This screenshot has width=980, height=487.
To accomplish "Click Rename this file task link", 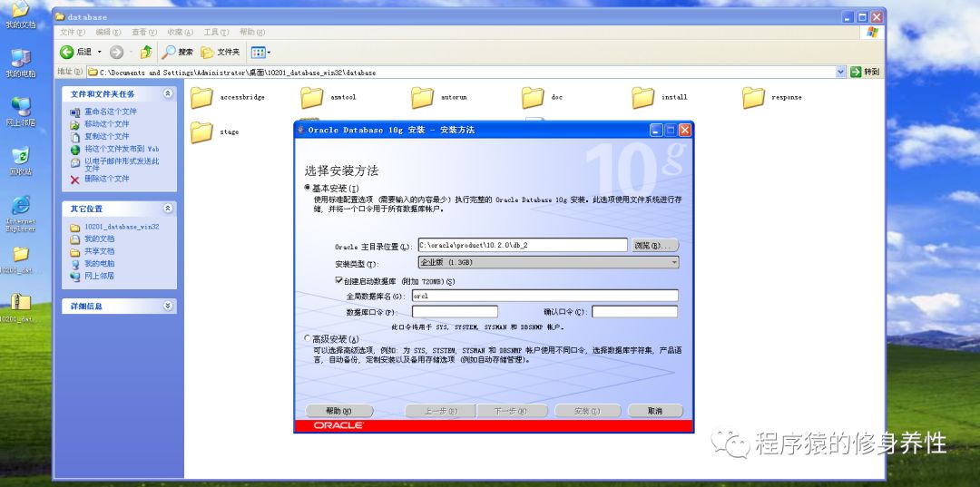I will pyautogui.click(x=103, y=112).
